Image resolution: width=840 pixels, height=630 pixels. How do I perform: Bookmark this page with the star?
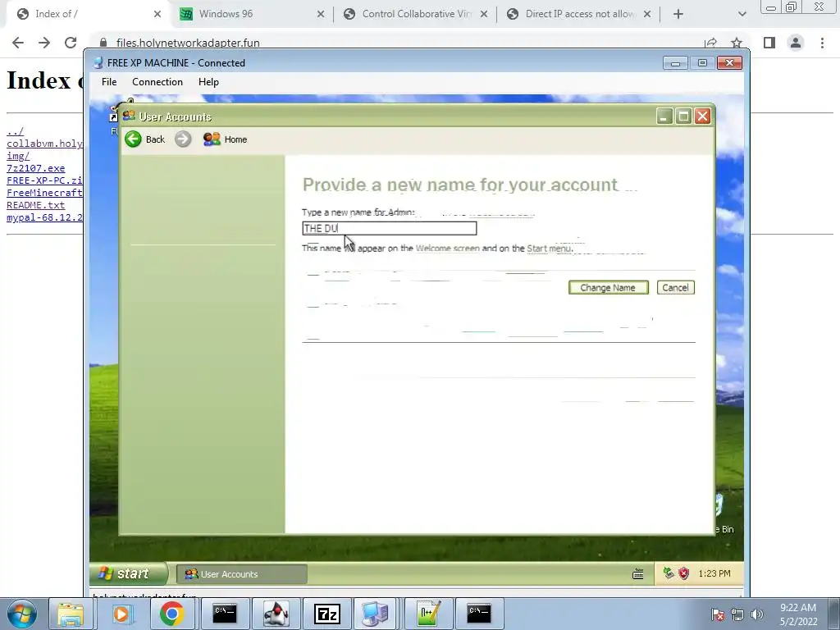(737, 43)
